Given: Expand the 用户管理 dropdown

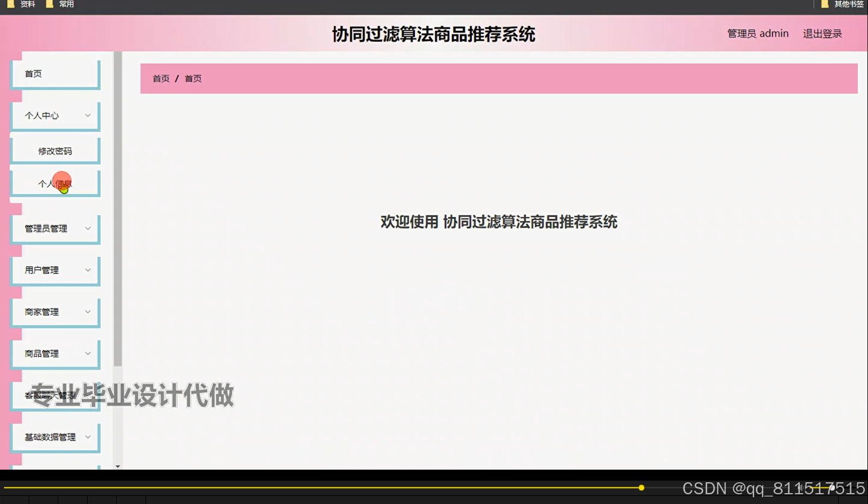Looking at the screenshot, I should (x=88, y=270).
